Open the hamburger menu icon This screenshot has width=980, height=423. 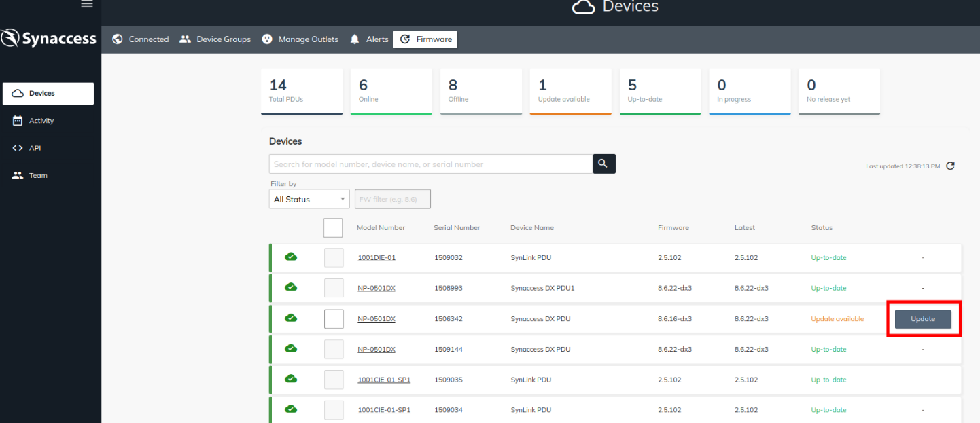tap(86, 4)
